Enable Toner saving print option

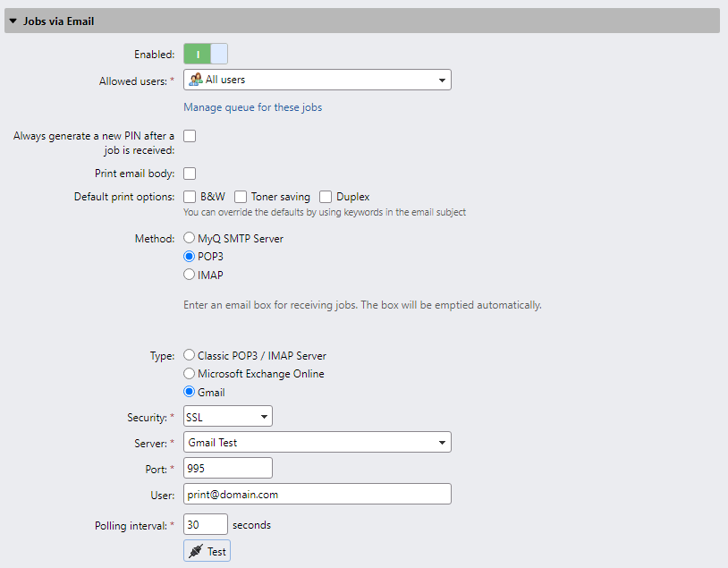point(240,196)
